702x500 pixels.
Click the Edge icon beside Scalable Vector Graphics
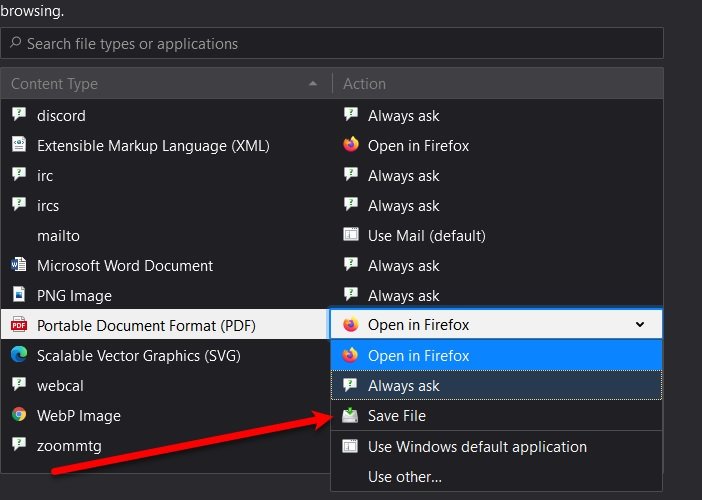[19, 355]
